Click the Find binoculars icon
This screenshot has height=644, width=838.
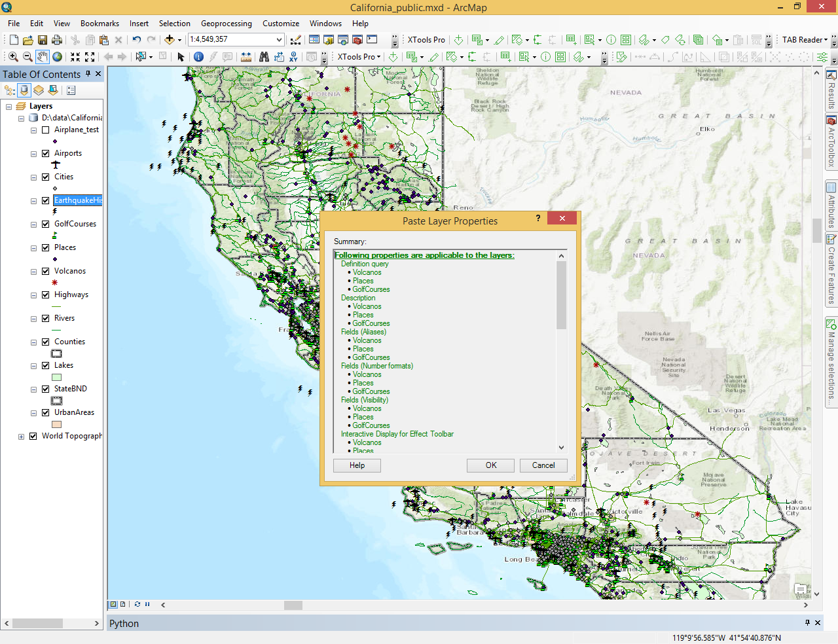pos(264,57)
